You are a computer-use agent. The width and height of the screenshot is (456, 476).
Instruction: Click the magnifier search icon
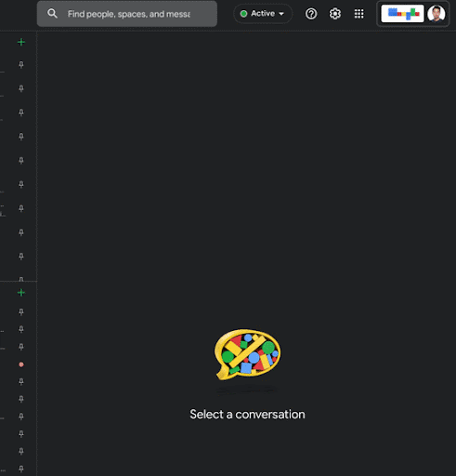(x=52, y=14)
